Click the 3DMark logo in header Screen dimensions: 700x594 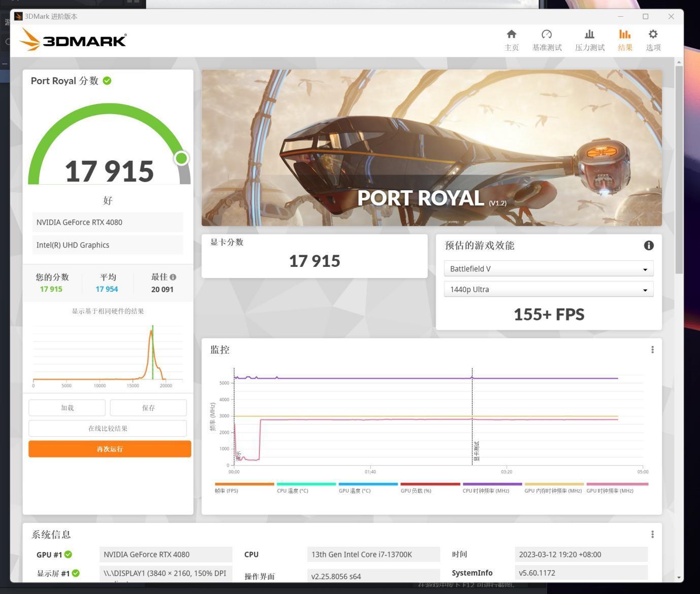(x=73, y=40)
